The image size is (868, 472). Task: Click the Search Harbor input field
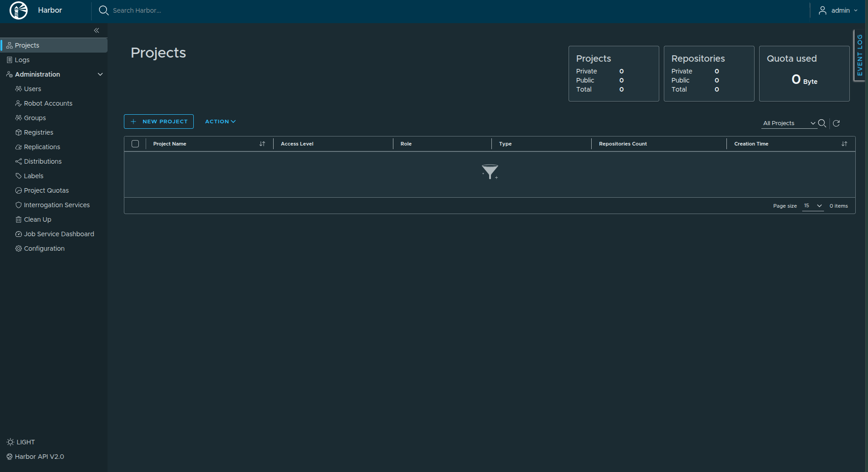[137, 10]
